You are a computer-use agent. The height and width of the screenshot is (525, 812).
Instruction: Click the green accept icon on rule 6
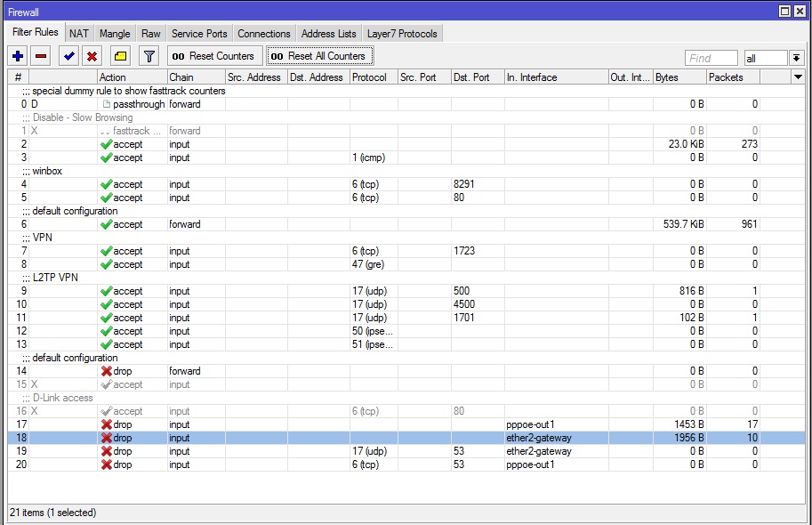pos(107,224)
